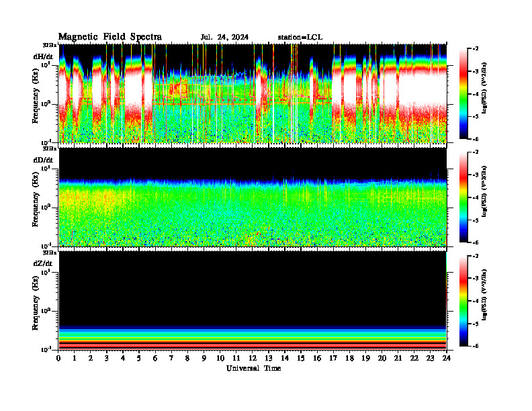Click hour tick "15" on Universal Time axis
The height and width of the screenshot is (411, 532).
(x=301, y=358)
